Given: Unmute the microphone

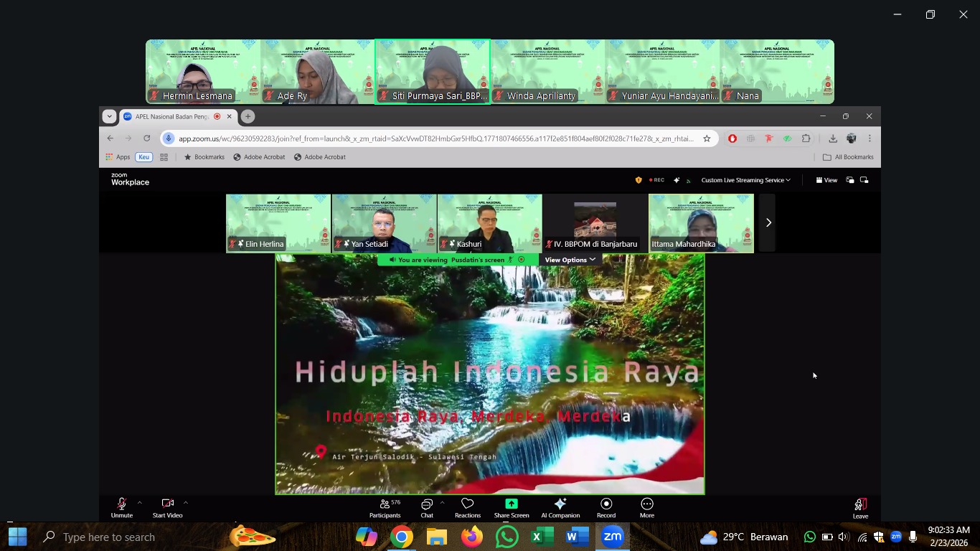Looking at the screenshot, I should pos(122,507).
